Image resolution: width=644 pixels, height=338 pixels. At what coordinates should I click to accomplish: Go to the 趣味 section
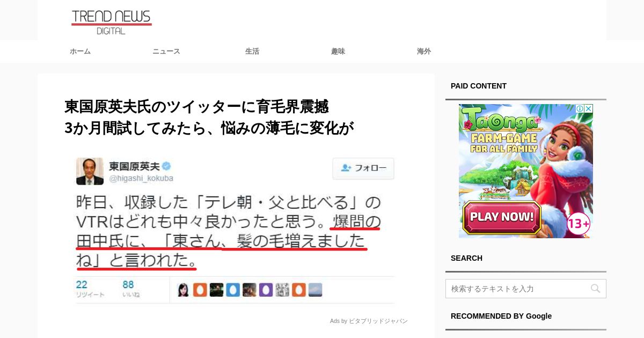pyautogui.click(x=338, y=52)
